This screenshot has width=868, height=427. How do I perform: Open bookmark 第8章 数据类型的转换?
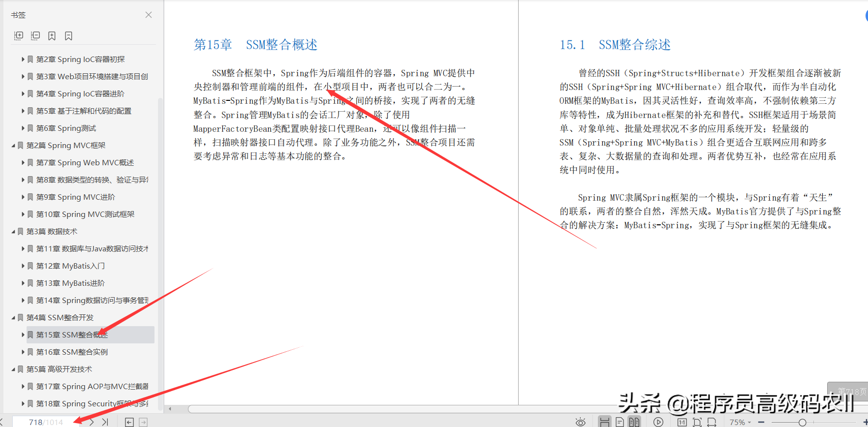[92, 180]
